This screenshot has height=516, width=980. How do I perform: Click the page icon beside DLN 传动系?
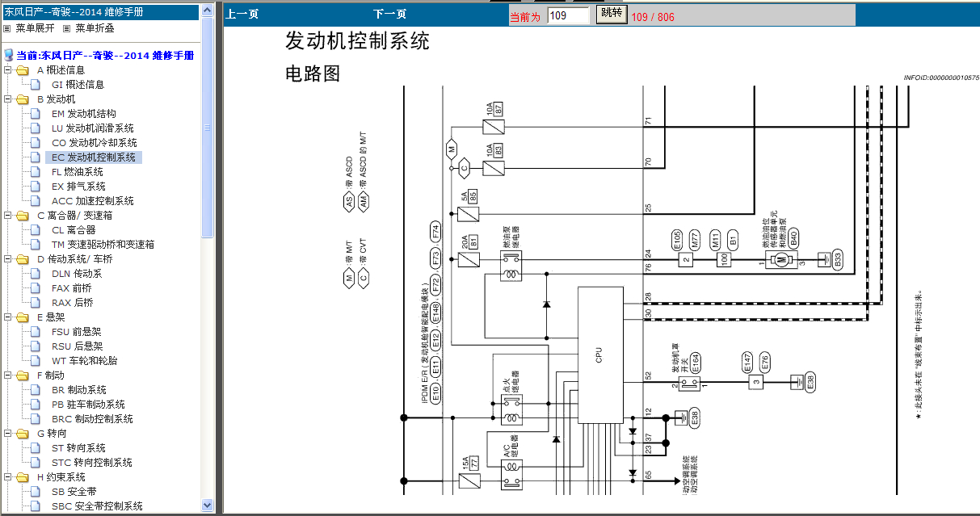36,274
